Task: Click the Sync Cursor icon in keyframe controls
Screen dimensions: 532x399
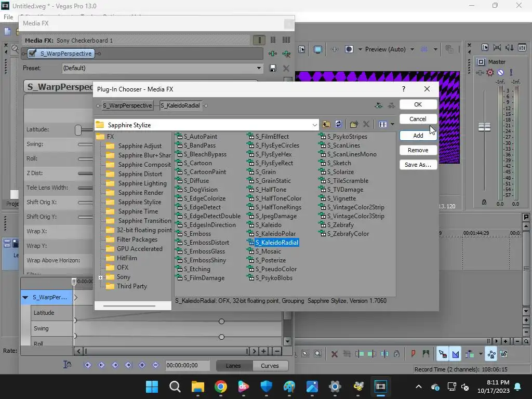Action: (x=67, y=365)
